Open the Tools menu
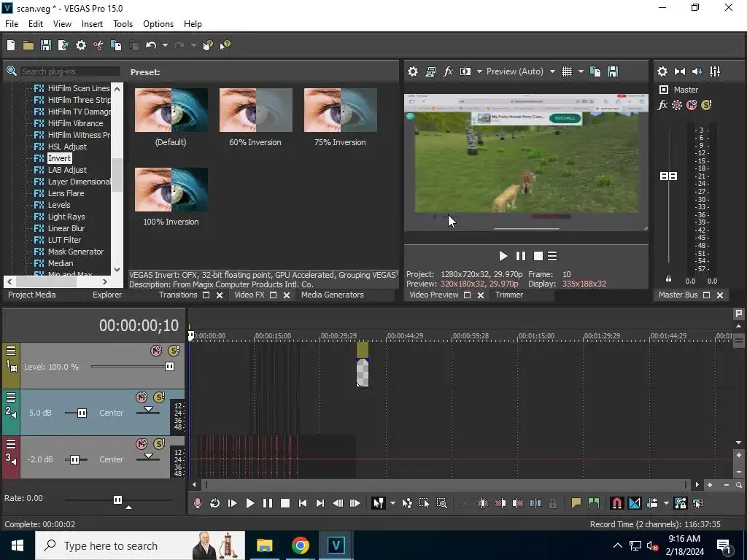Viewport: 747px width, 560px height. 123,24
